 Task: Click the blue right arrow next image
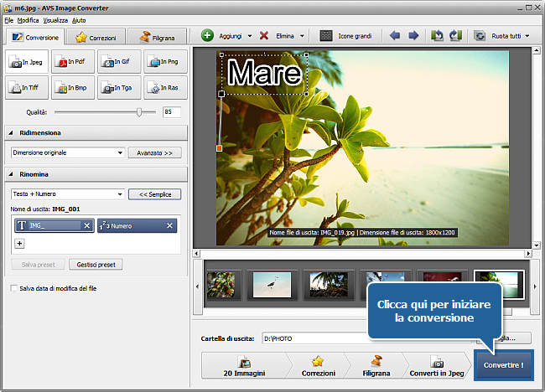[x=413, y=36]
